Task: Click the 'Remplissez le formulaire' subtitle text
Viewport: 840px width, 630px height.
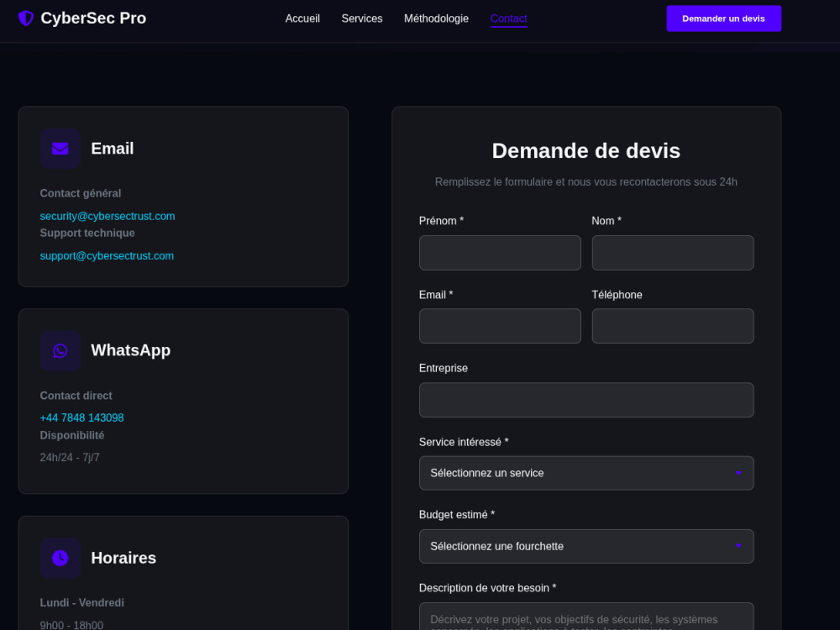Action: [x=586, y=181]
